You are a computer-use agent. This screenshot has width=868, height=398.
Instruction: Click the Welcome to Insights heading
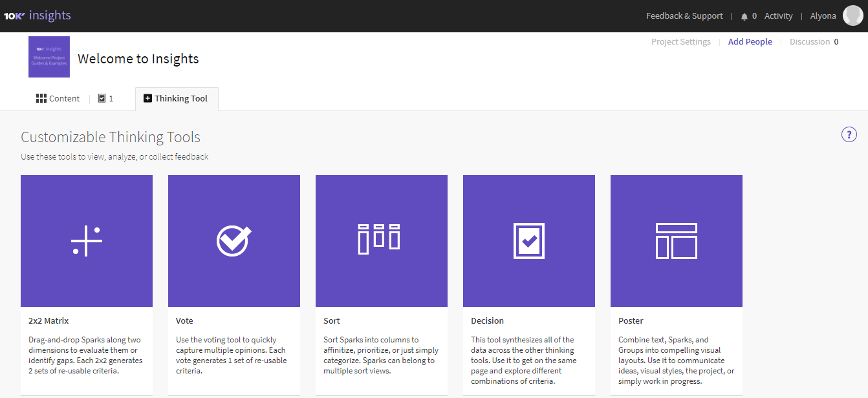click(138, 59)
